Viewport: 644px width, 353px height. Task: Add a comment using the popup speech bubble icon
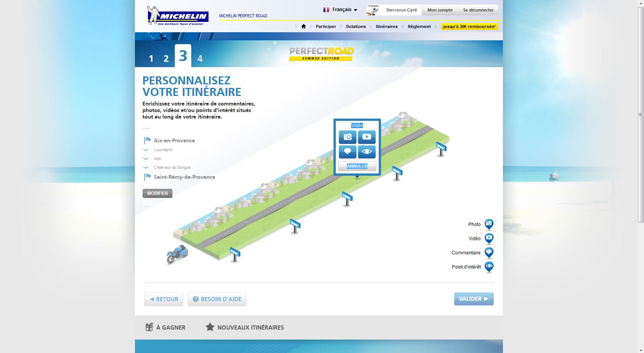pyautogui.click(x=348, y=152)
